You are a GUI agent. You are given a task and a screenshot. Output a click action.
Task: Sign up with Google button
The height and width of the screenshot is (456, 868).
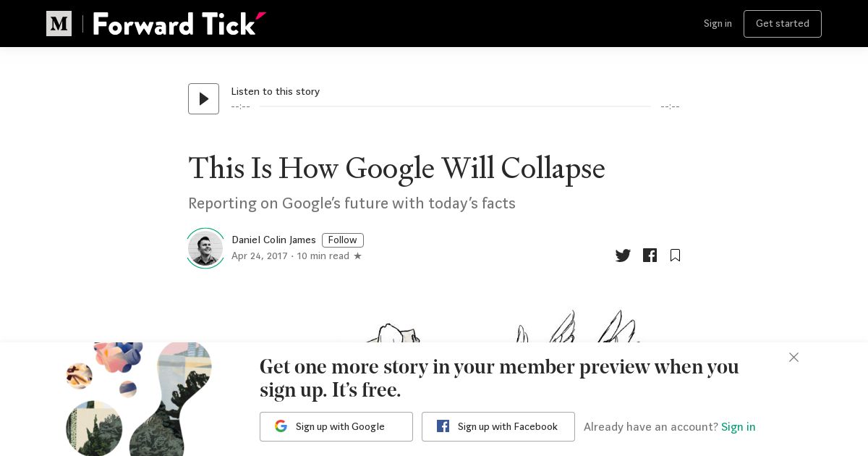pyautogui.click(x=336, y=427)
